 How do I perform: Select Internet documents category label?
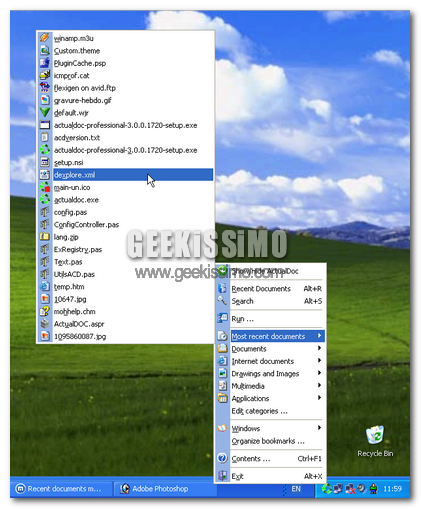pos(263,361)
